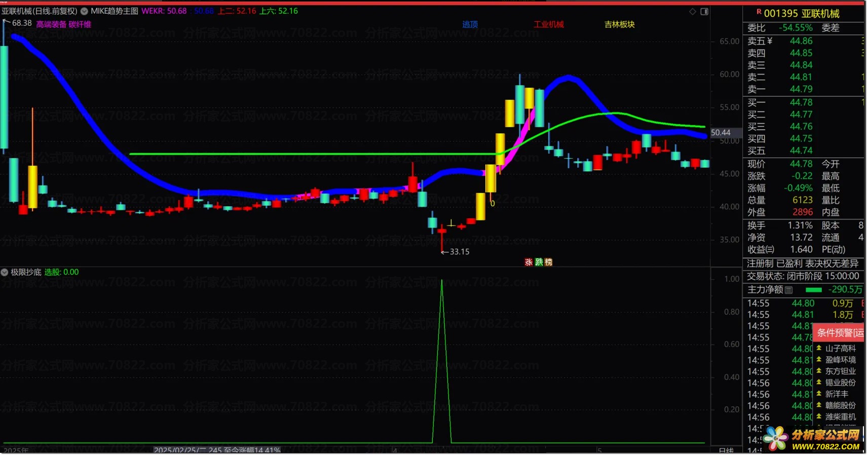This screenshot has width=868, height=455.
Task: Open the 主力净额 detail list icon
Action: pos(788,290)
